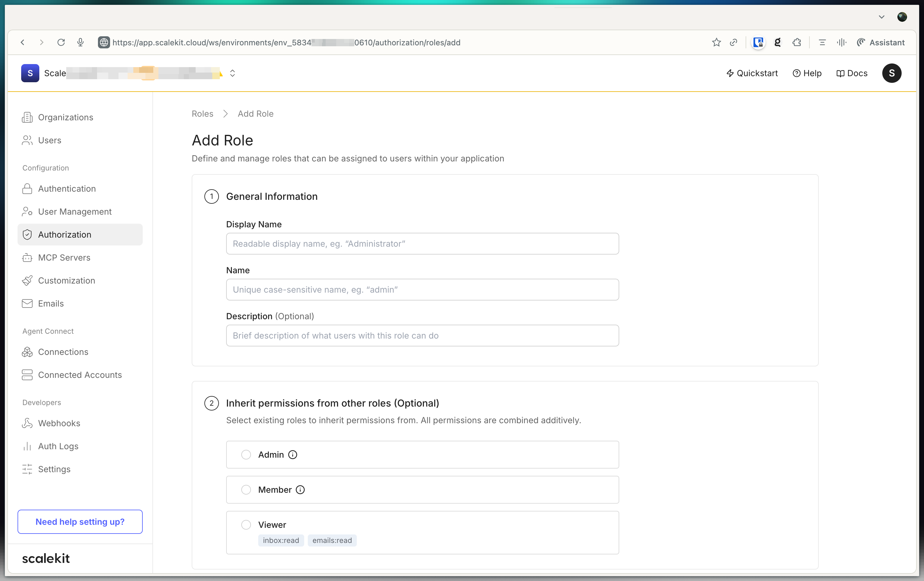Image resolution: width=924 pixels, height=581 pixels.
Task: Expand the workspace environment switcher
Action: [232, 73]
